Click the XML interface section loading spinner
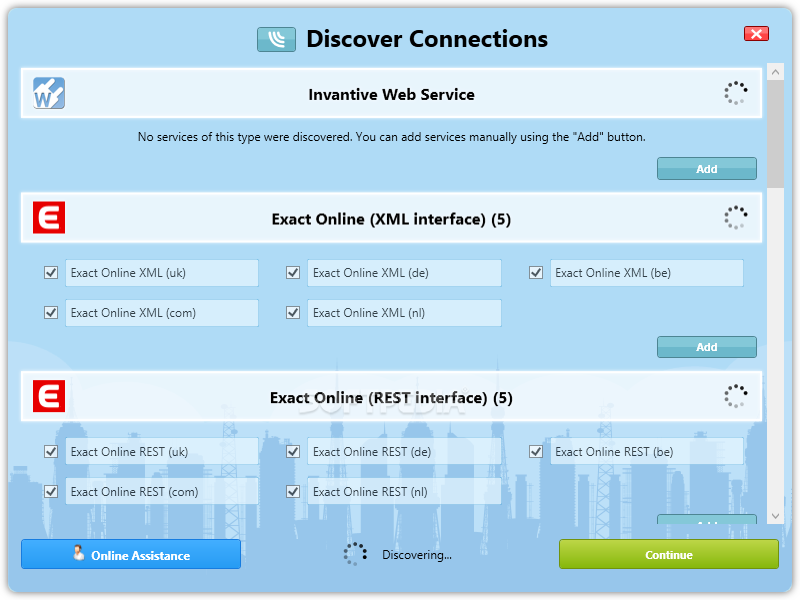The height and width of the screenshot is (600, 800). [x=736, y=217]
